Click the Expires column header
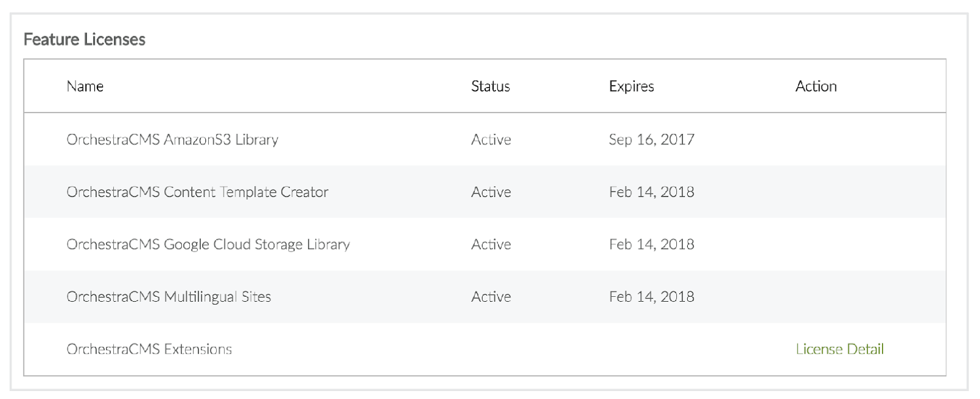The height and width of the screenshot is (399, 980). tap(631, 86)
